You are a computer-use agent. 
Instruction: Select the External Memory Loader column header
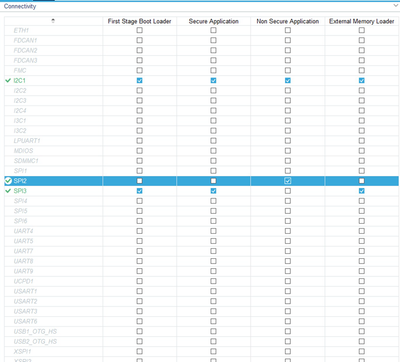pos(362,21)
